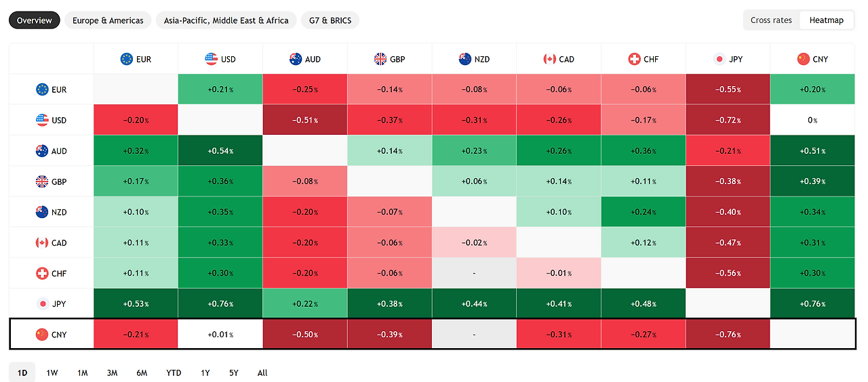The image size is (868, 382).
Task: Open Asia-Pacific, Middle East & Africa tab
Action: (x=226, y=20)
